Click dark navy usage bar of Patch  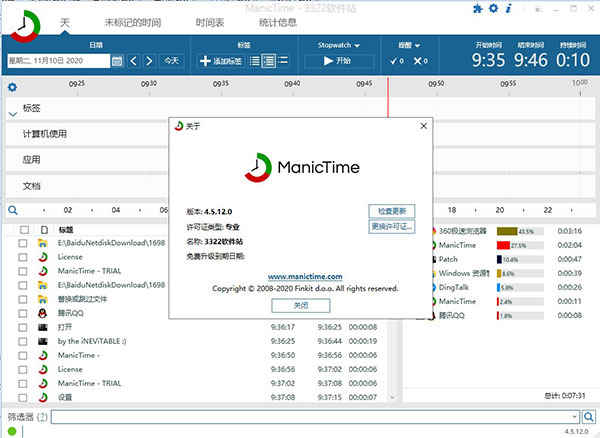[x=499, y=259]
